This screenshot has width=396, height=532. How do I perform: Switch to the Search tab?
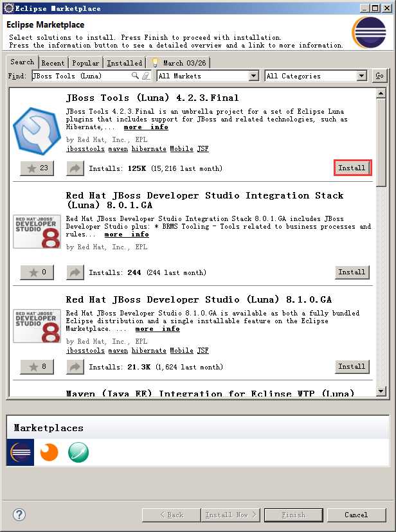(22, 62)
